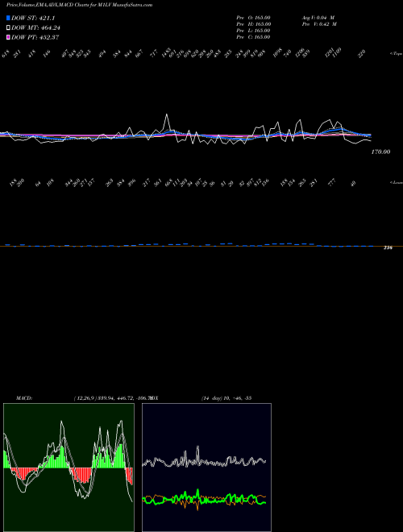This screenshot has width=403, height=532.
Task: Click the chart title mentioning MunafaSutra.com
Action: click(79, 5)
